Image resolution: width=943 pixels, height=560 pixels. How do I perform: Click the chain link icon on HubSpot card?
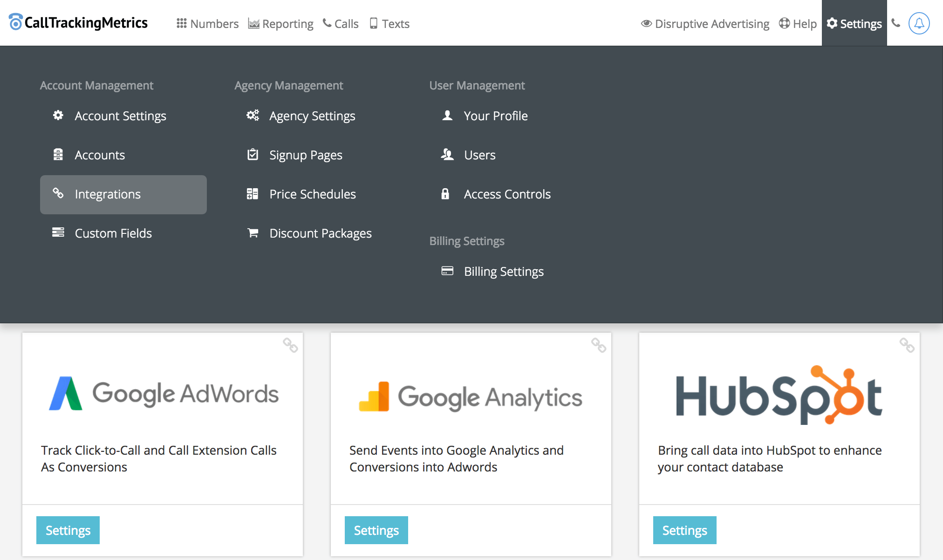coord(907,345)
